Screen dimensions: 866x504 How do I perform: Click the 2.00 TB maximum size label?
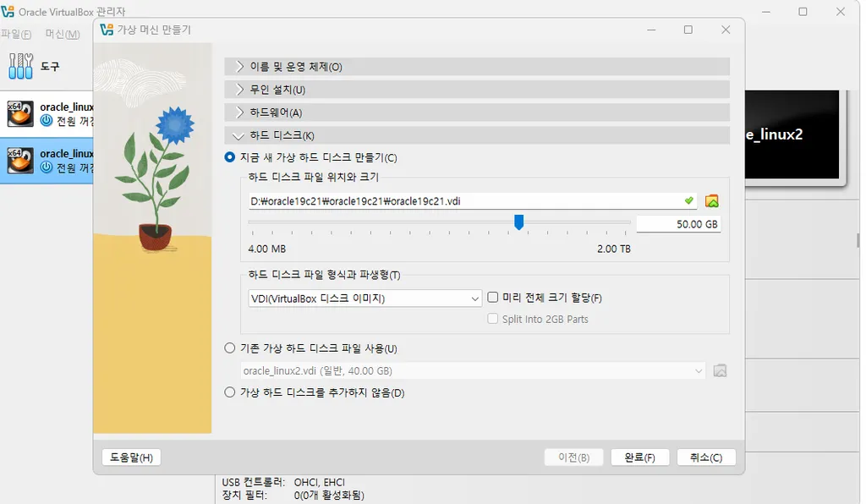[614, 249]
